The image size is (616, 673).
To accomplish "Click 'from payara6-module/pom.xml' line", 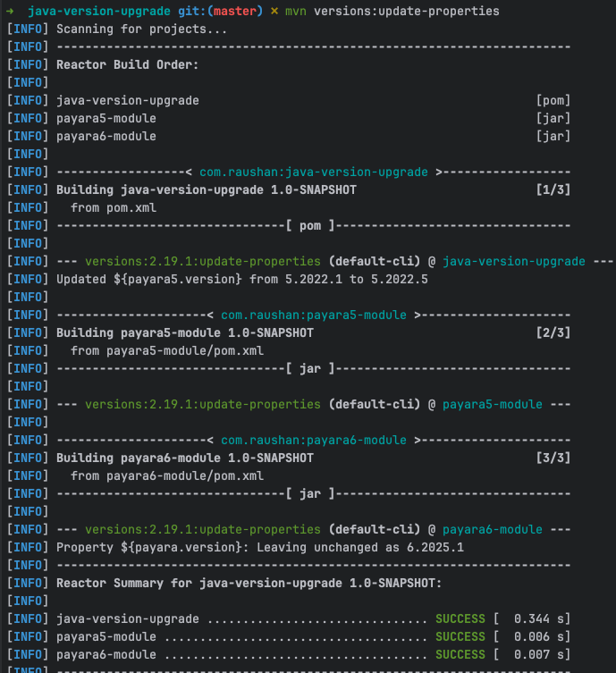I will click(167, 476).
